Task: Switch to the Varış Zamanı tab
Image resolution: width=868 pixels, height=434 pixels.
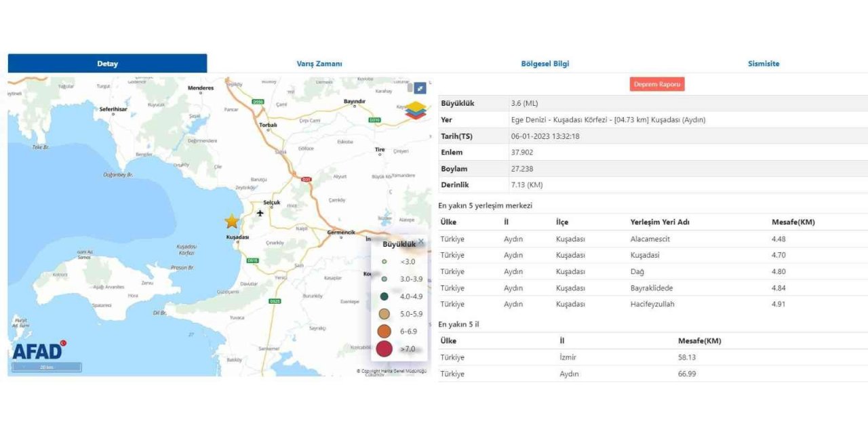Action: tap(319, 64)
